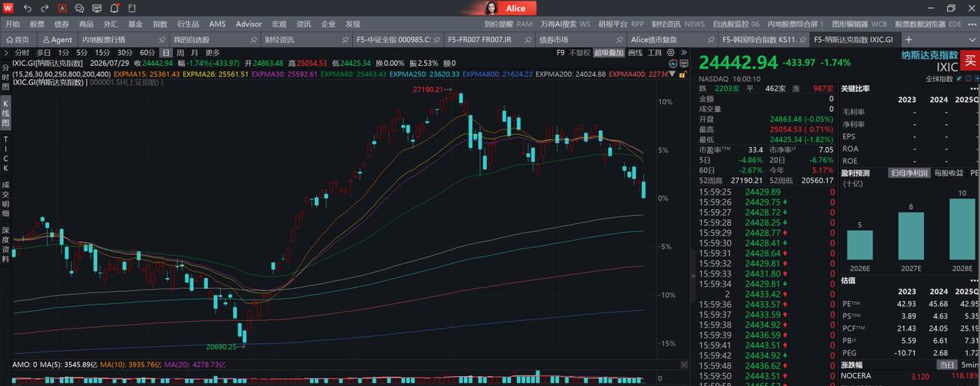The image size is (980, 386).
Task: Click the undo arrow icon in title bar
Action: [x=28, y=8]
